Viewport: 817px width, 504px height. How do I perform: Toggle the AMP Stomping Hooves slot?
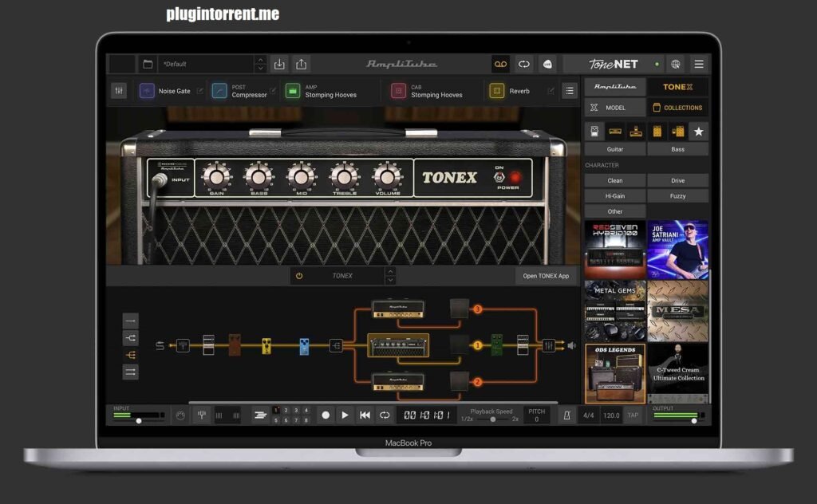coord(293,91)
